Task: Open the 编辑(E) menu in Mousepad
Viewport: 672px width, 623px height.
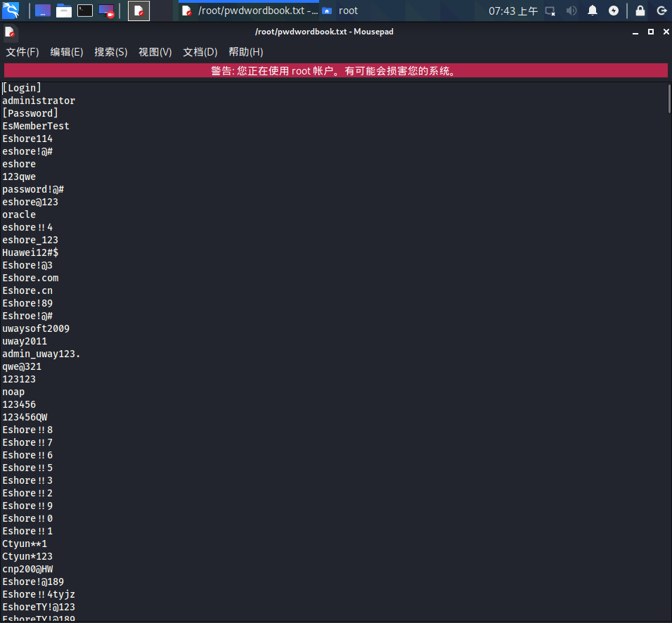Action: click(67, 52)
